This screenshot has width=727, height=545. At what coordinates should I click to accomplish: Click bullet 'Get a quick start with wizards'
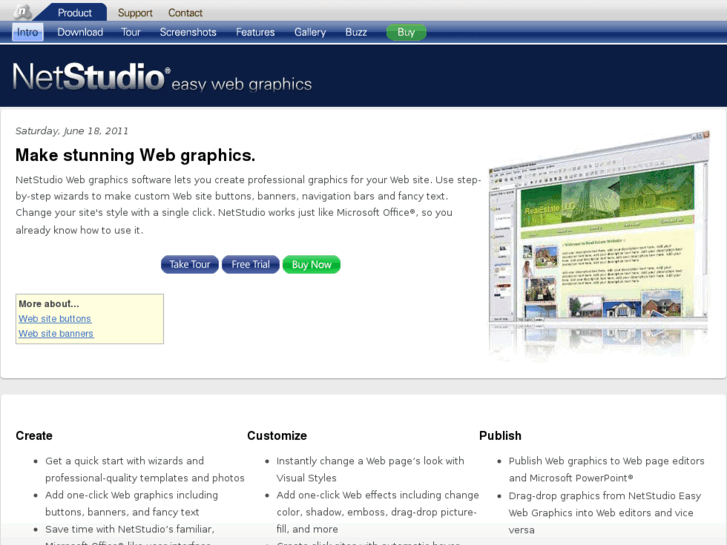pos(145,469)
